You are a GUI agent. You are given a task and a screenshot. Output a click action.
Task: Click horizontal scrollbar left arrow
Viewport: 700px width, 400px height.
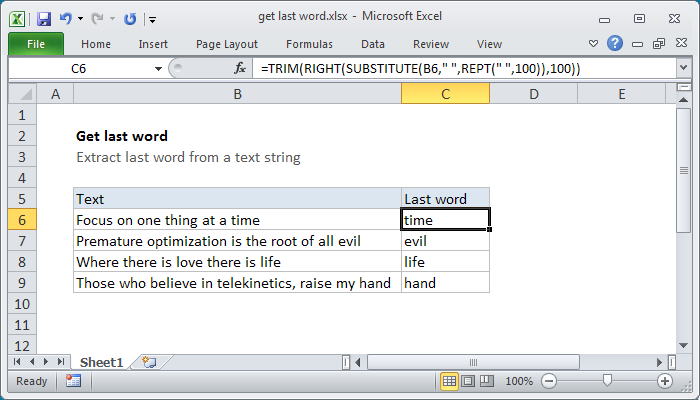[358, 362]
